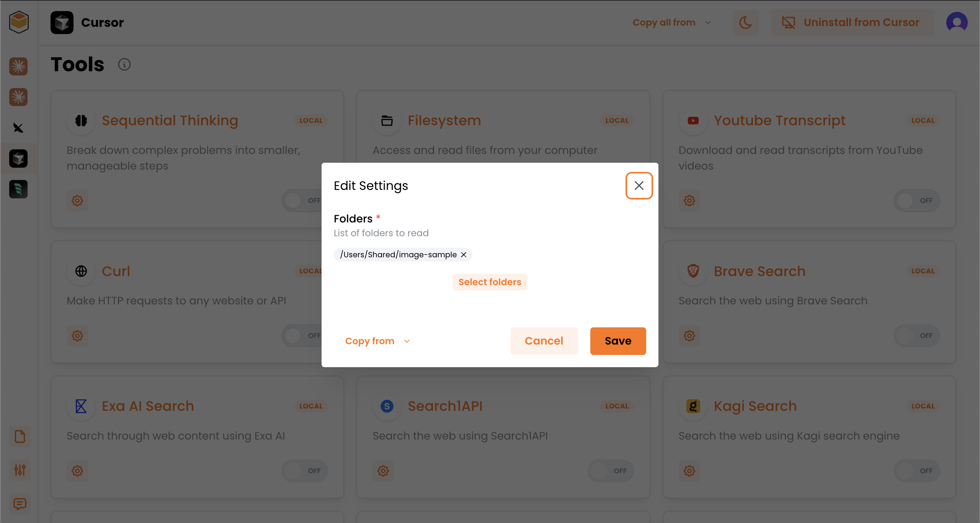Open the sliders settings icon in sidebar

20,470
